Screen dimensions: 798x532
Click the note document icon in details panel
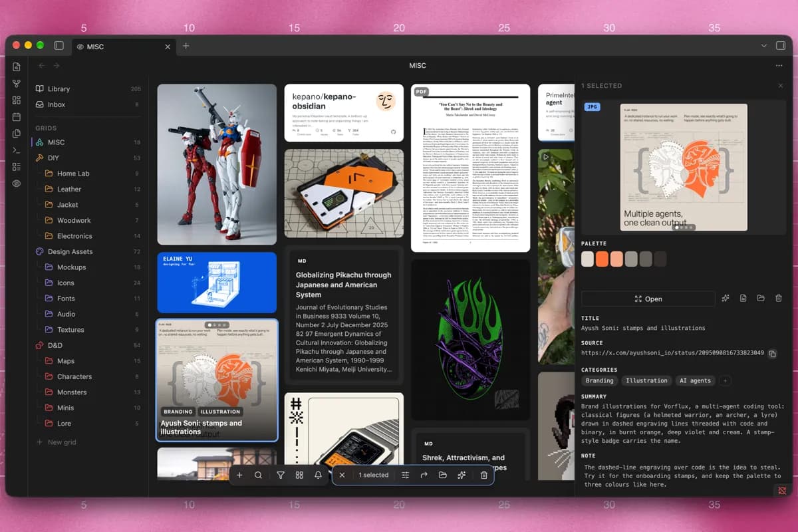743,299
